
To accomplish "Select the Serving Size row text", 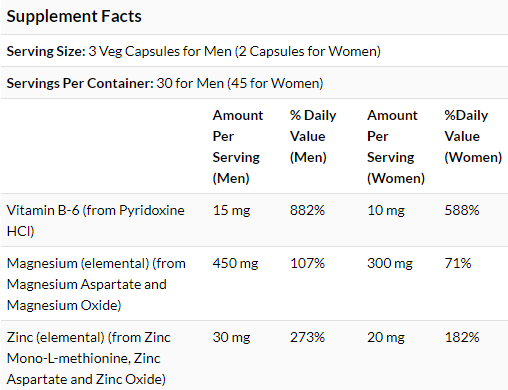I will tap(193, 51).
